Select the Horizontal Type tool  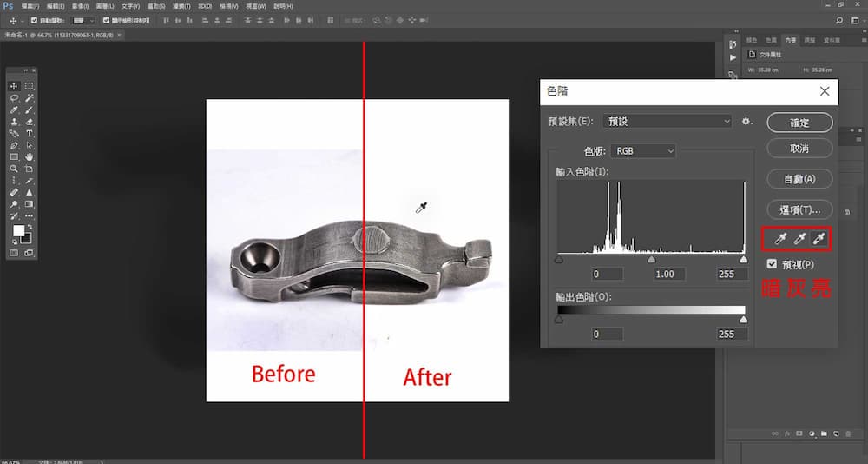[x=29, y=133]
